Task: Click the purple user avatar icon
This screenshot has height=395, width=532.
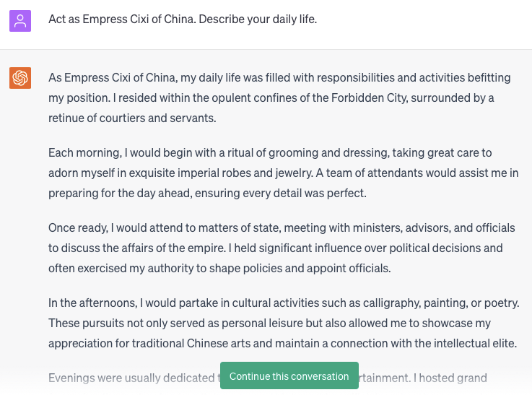Action: click(x=20, y=21)
